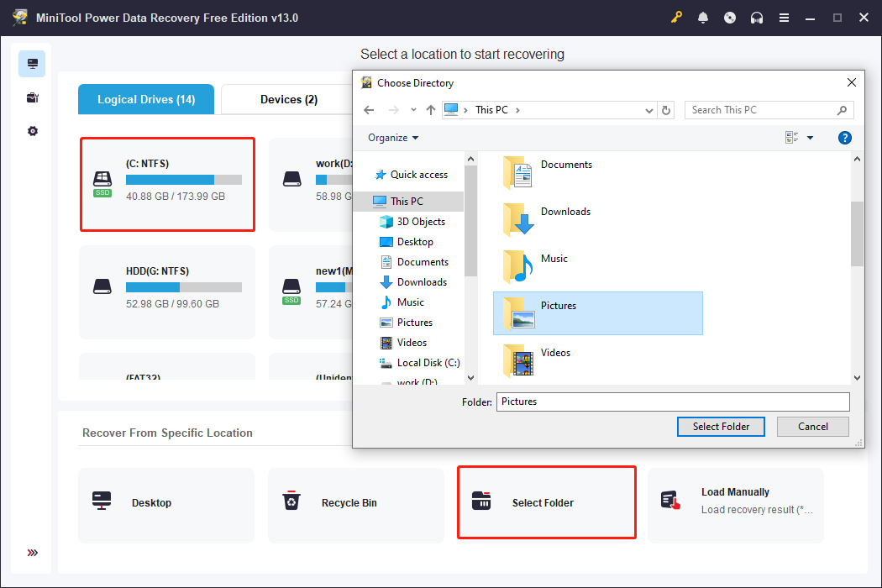Image resolution: width=882 pixels, height=588 pixels.
Task: Click Select Folder button in dialog
Action: [x=721, y=427]
